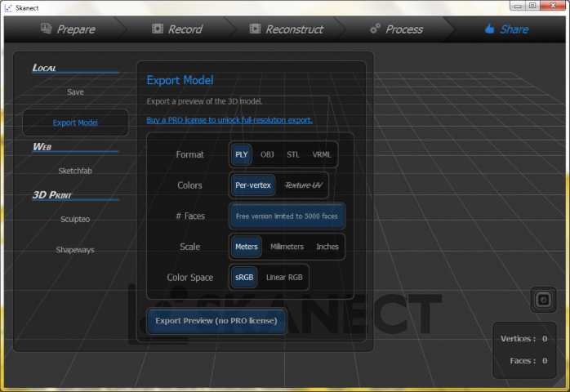Select PLY export format

pos(242,154)
